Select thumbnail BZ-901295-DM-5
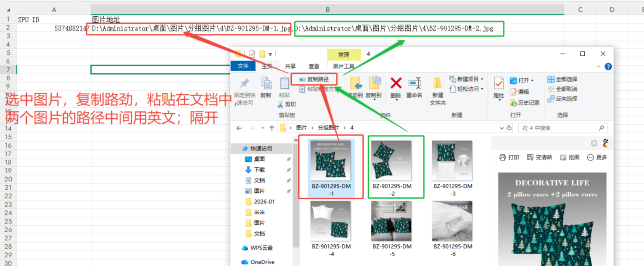The width and height of the screenshot is (644, 266). [392, 229]
